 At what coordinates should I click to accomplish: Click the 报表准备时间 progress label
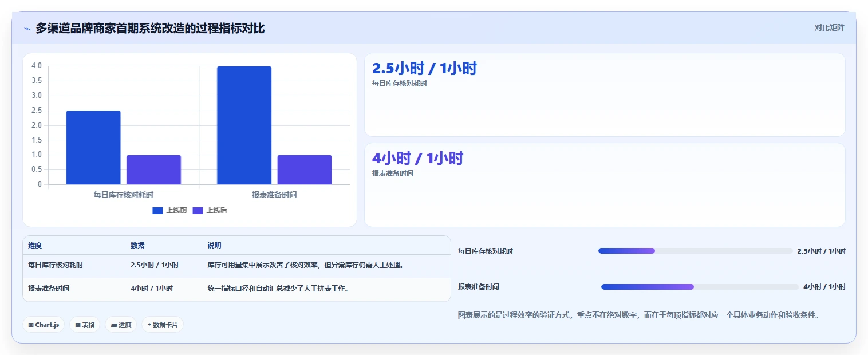coord(479,287)
